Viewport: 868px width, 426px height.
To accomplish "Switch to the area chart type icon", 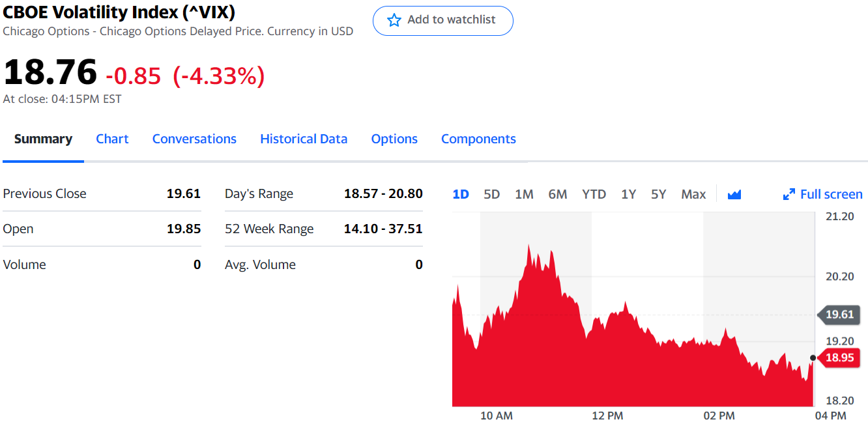I will tap(734, 194).
